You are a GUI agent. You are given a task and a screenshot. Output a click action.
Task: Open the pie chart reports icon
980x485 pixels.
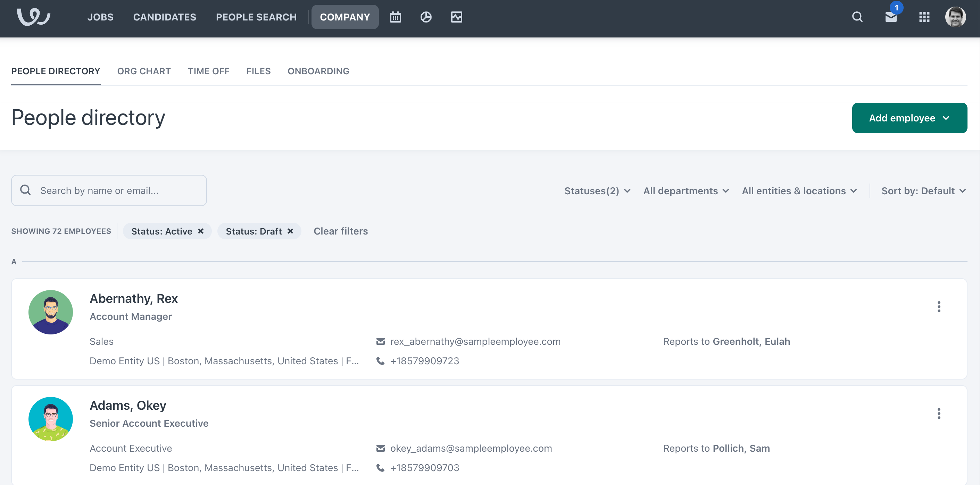(426, 17)
